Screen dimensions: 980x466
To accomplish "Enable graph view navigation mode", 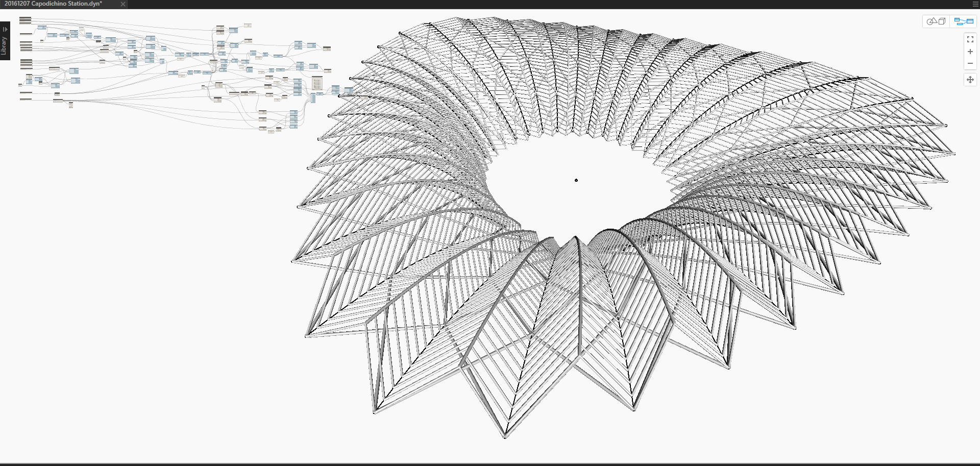I will [964, 21].
